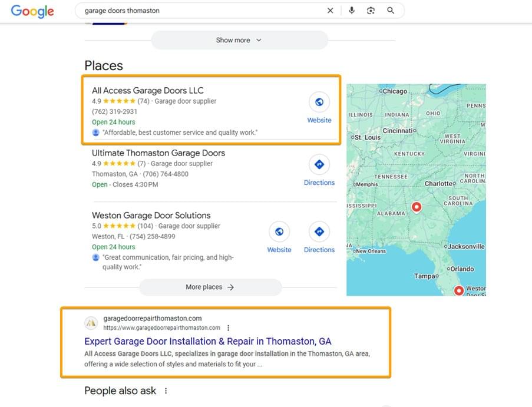Click Jacksonville label on the map
Screen dimensions: 532x407
[466, 247]
